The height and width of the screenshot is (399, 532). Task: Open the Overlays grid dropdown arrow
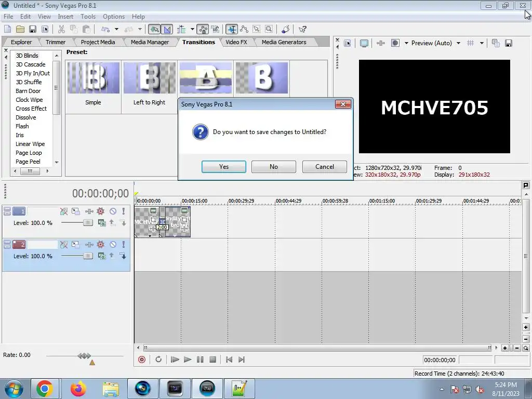coord(482,43)
